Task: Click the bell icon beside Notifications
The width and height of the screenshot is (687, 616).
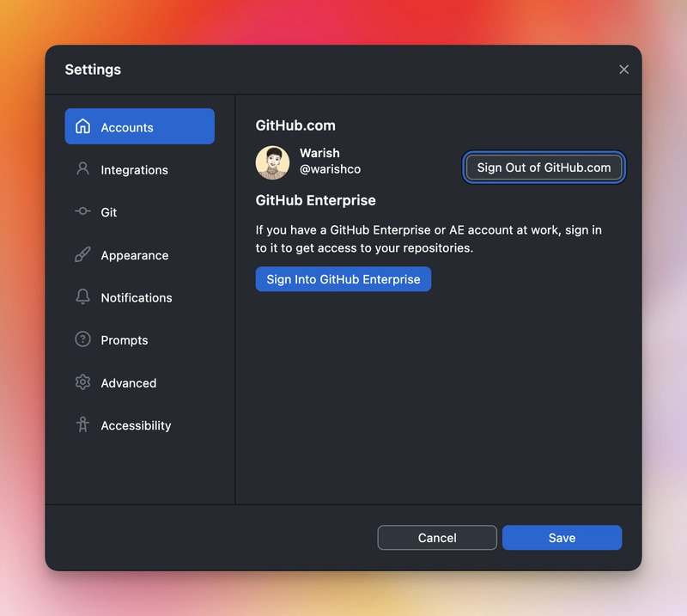Action: [x=82, y=296]
